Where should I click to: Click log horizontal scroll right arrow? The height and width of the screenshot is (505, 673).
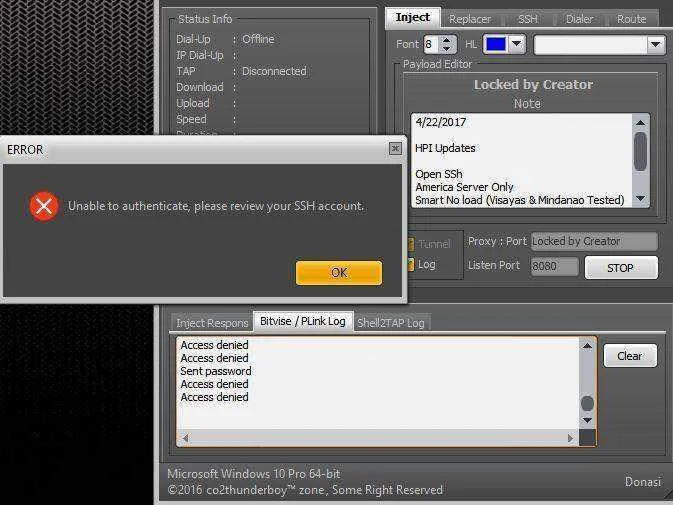point(570,438)
